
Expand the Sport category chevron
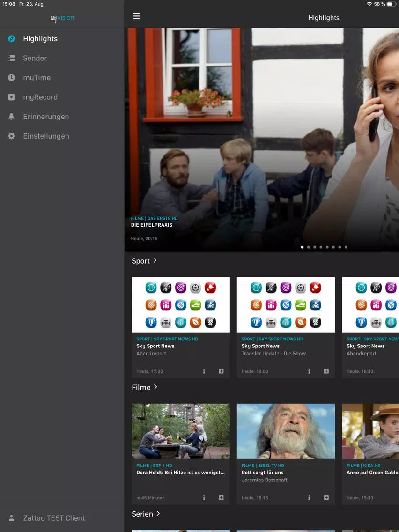[155, 260]
